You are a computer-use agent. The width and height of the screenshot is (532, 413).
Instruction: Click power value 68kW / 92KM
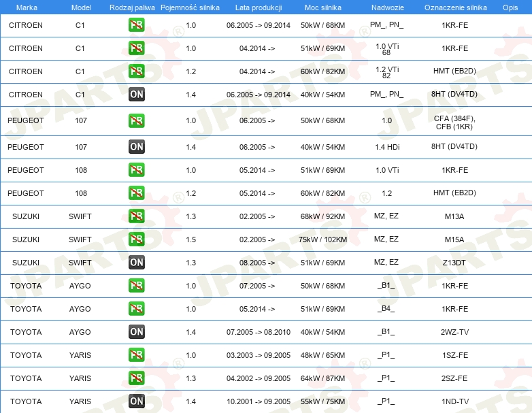[322, 216]
